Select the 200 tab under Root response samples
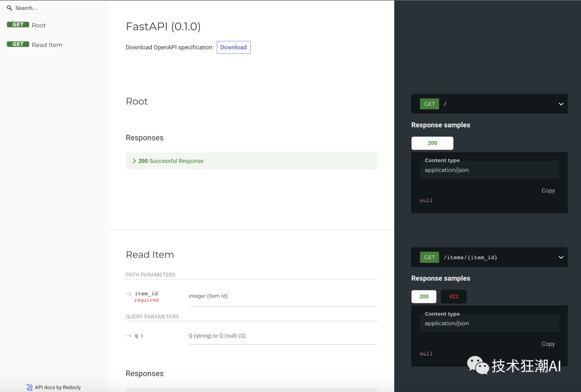The image size is (581, 392). 433,143
